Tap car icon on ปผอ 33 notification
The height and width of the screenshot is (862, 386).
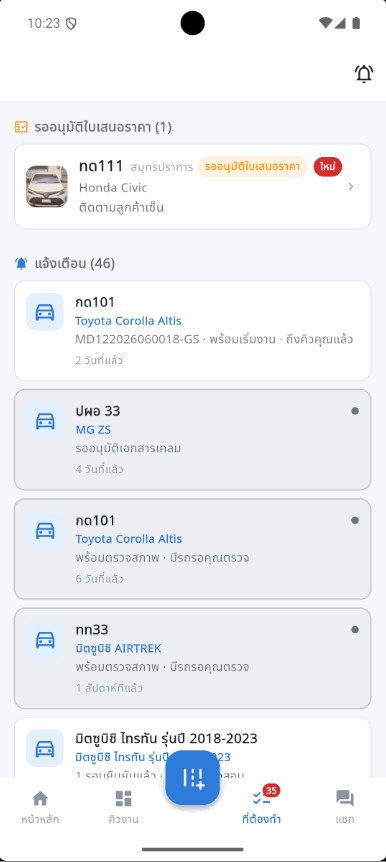[45, 421]
